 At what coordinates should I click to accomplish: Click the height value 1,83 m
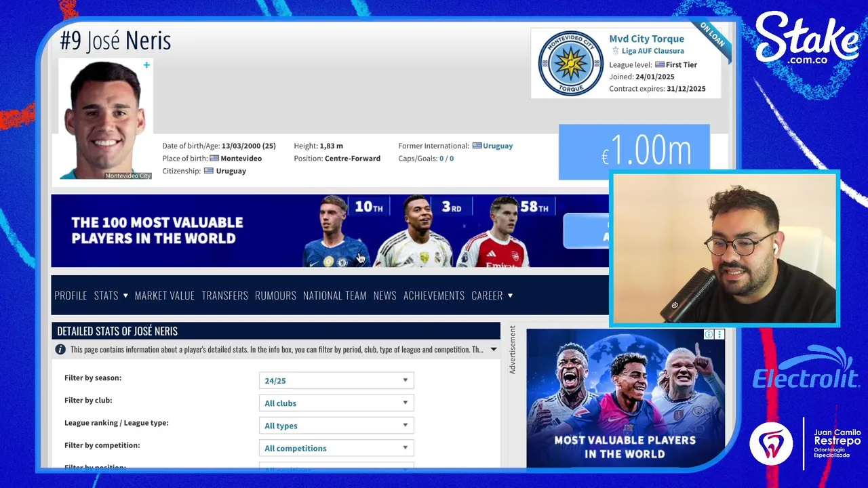[x=332, y=146]
